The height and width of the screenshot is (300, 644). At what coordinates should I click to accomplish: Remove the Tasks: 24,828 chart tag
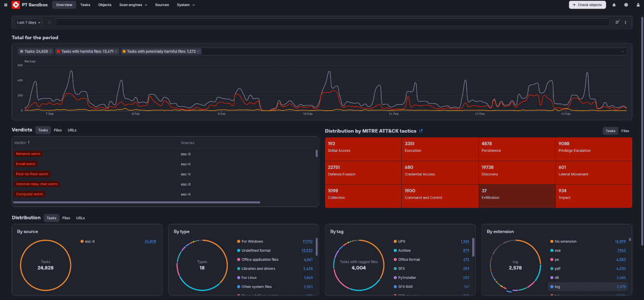point(50,51)
